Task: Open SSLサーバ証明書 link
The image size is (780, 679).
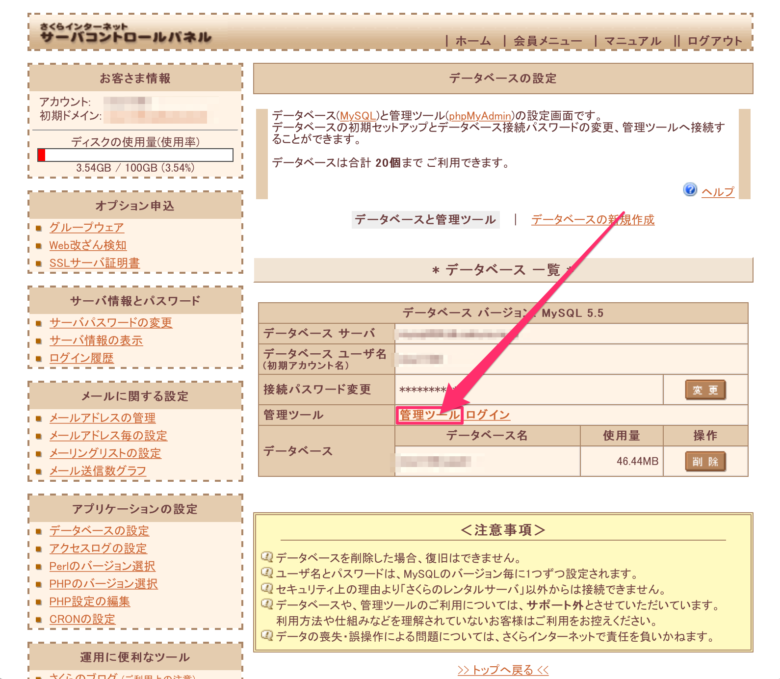Action: [95, 263]
